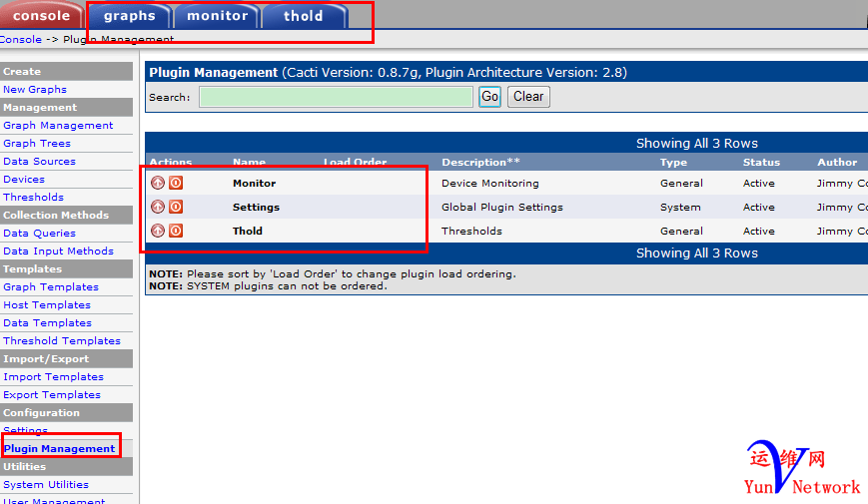Click 'Global Plugin Settings' description cell
Viewport: 868px width, 504px height.
pos(502,207)
